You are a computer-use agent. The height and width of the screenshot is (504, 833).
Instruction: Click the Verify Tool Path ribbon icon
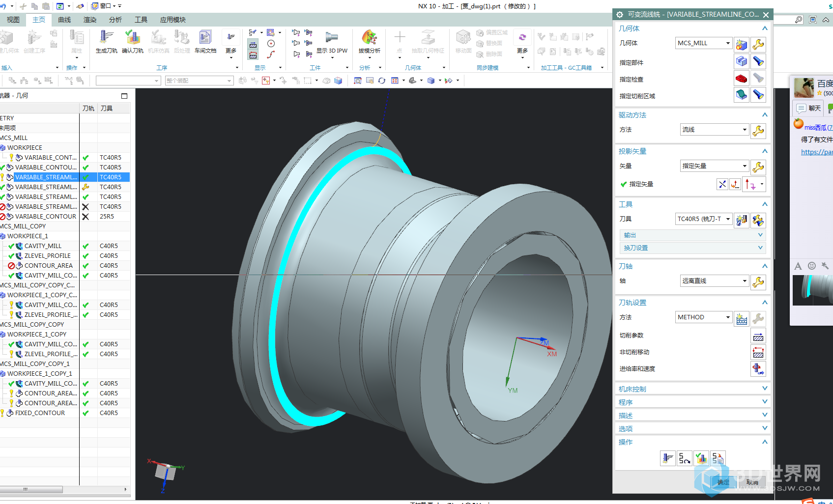click(133, 41)
